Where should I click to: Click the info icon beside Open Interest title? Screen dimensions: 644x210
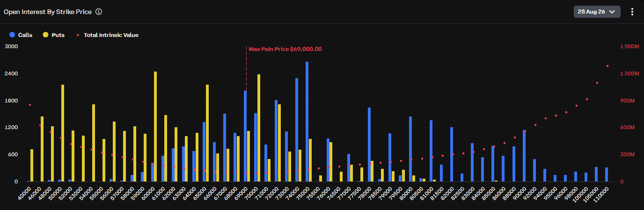[x=98, y=12]
